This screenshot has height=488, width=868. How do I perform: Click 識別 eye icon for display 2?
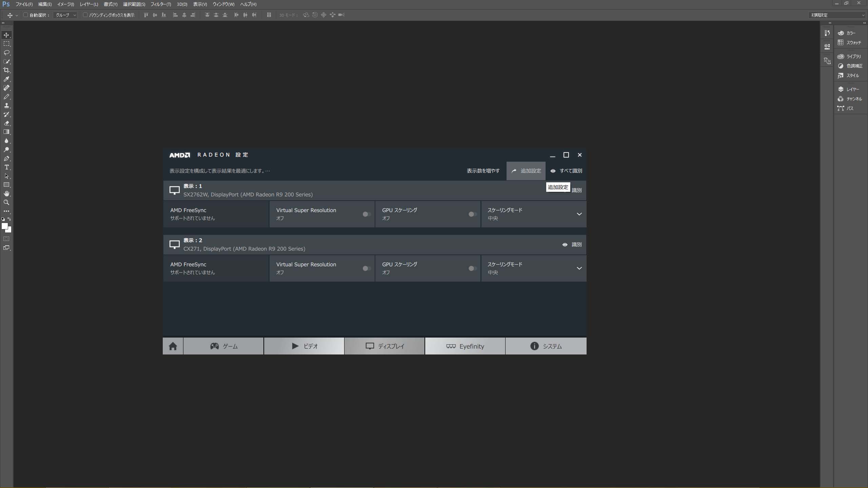coord(565,245)
